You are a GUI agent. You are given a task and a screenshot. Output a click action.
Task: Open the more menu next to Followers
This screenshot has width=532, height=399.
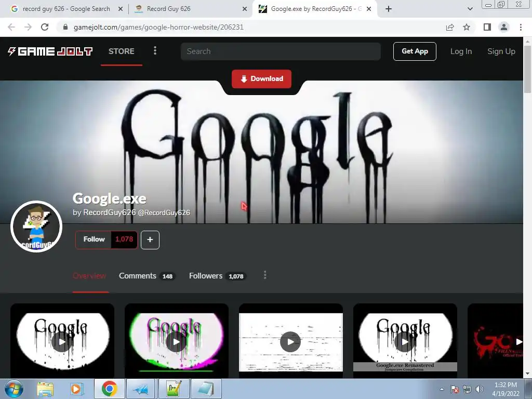coord(265,275)
